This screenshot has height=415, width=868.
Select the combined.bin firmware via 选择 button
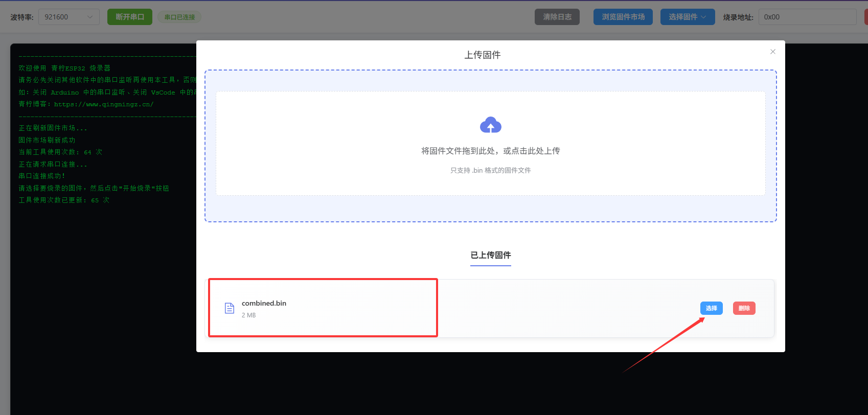click(x=711, y=308)
